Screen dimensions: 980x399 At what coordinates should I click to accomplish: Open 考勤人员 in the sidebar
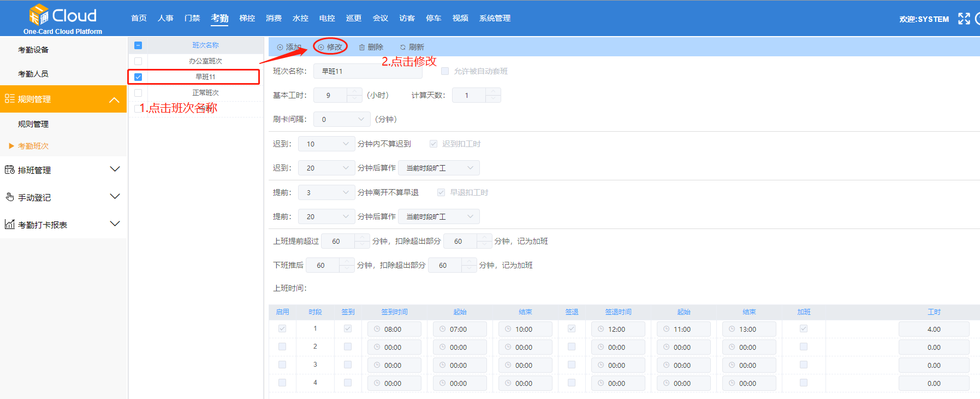click(33, 74)
